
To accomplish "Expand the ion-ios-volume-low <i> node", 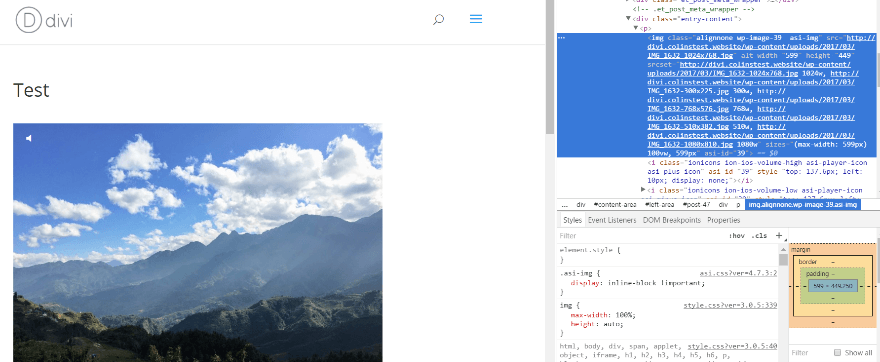I will tap(644, 190).
